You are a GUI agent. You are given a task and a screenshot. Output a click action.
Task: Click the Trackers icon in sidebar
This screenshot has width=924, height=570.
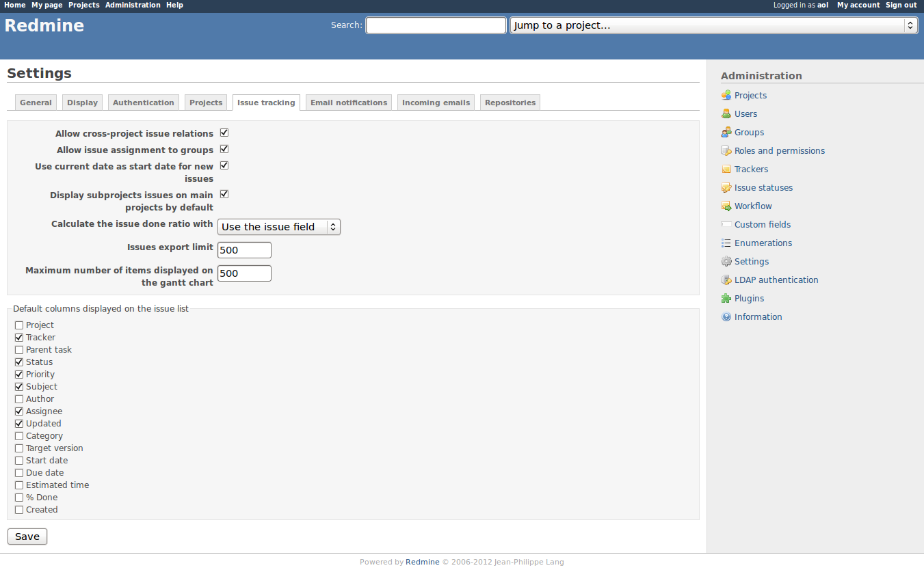(726, 169)
